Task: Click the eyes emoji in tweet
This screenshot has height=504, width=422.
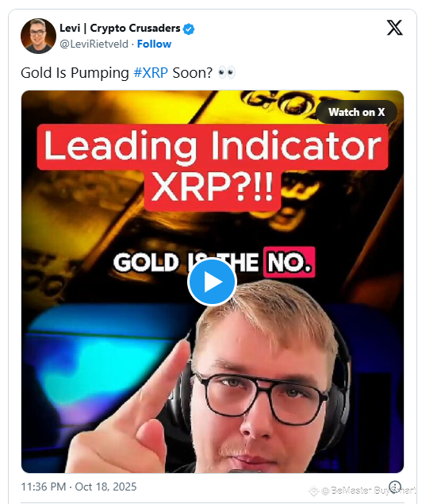Action: point(226,73)
